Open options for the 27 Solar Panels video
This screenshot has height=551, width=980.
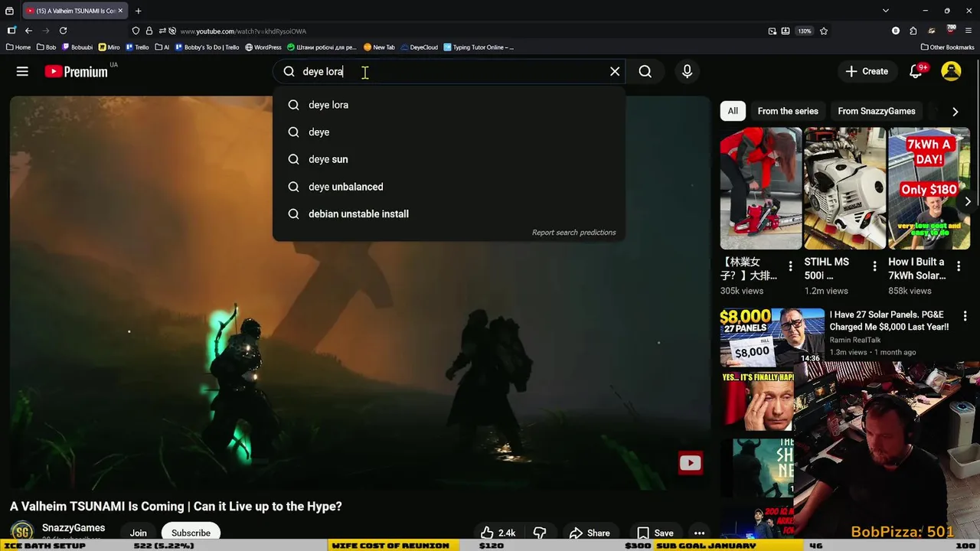pyautogui.click(x=965, y=316)
